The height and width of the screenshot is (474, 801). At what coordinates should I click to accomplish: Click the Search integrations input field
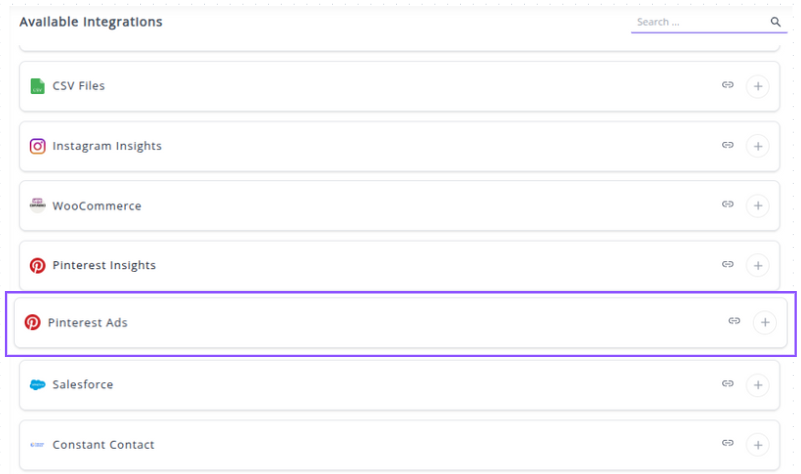click(699, 22)
